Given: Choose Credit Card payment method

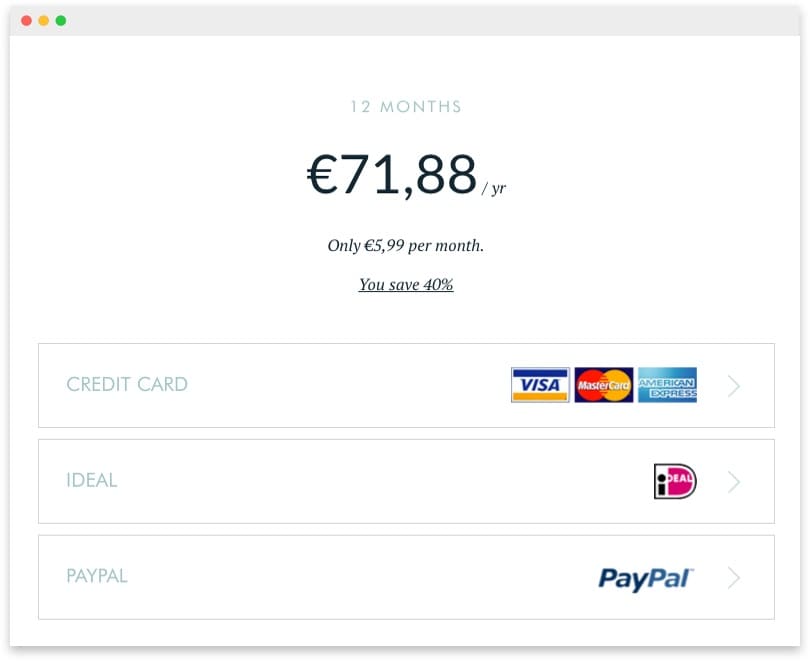Looking at the screenshot, I should tap(406, 385).
